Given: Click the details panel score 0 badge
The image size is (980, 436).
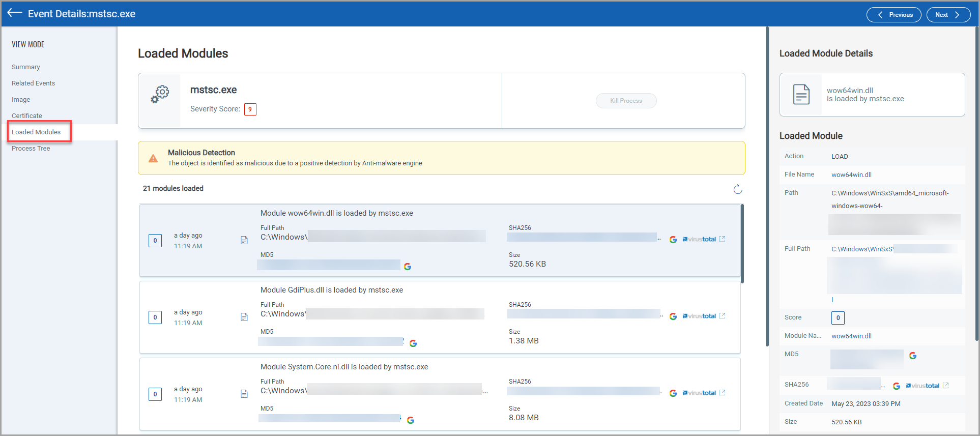Looking at the screenshot, I should tap(838, 318).
